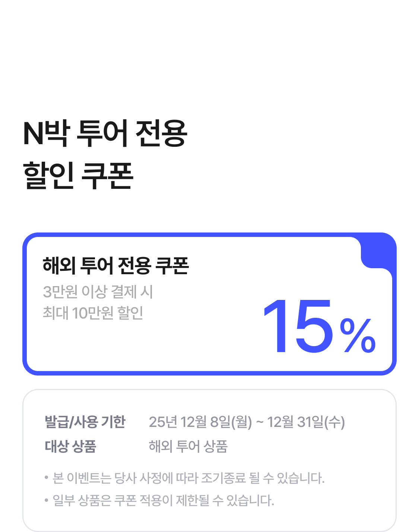Image resolution: width=419 pixels, height=532 pixels.
Task: Click the '할인 쿠폰' heading line
Action: tap(78, 175)
